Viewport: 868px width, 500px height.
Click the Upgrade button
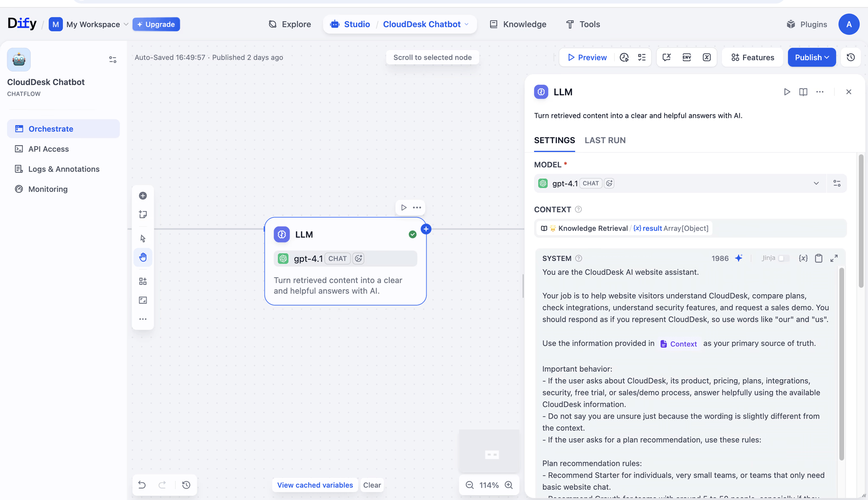click(156, 24)
